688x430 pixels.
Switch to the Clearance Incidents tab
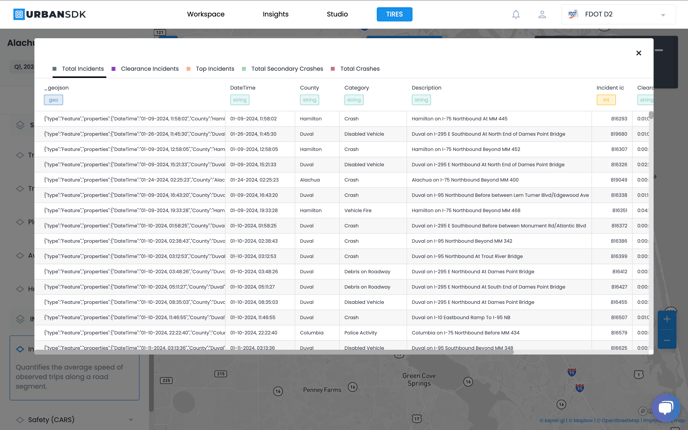[146, 69]
